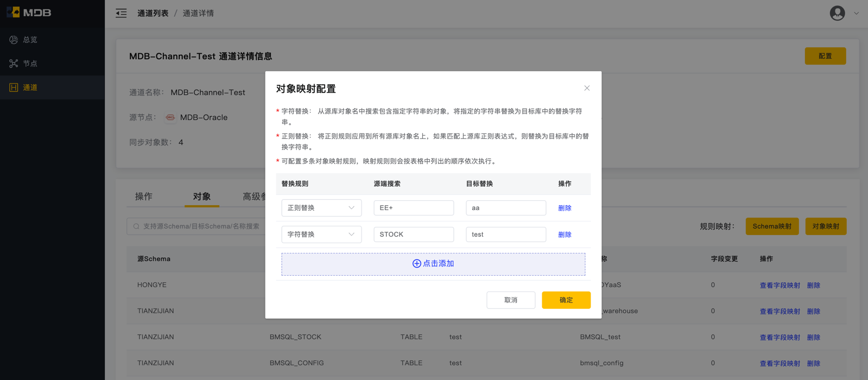Screen dimensions: 868x380
Task: Click the MDB-Channel-Test channel name value
Action: click(208, 92)
